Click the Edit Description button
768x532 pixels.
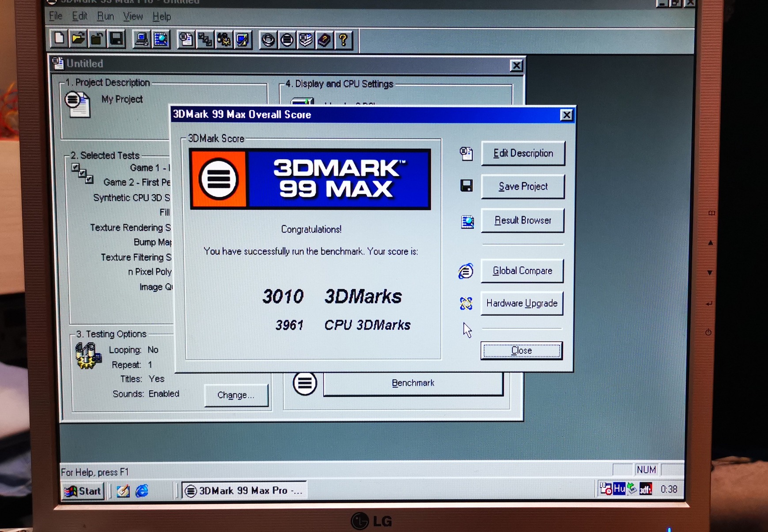(x=523, y=154)
